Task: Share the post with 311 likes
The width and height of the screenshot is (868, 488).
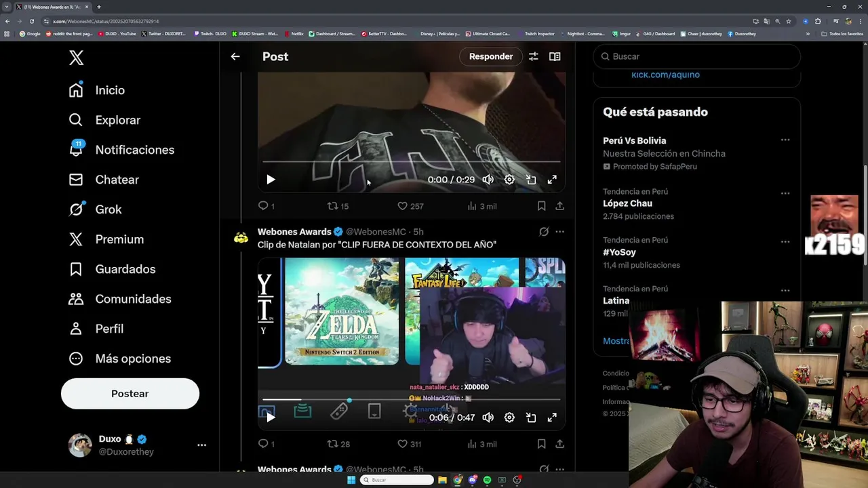Action: pos(559,444)
